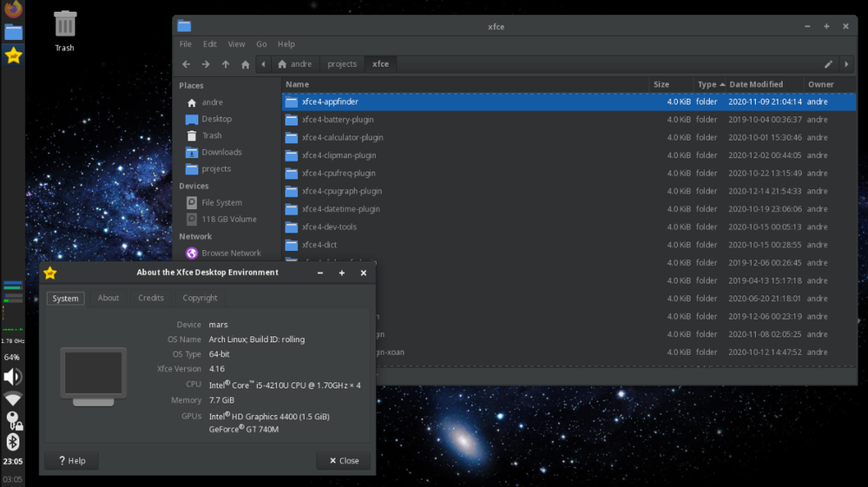The height and width of the screenshot is (487, 868).
Task: Sort by the Owner column header
Action: coord(829,84)
